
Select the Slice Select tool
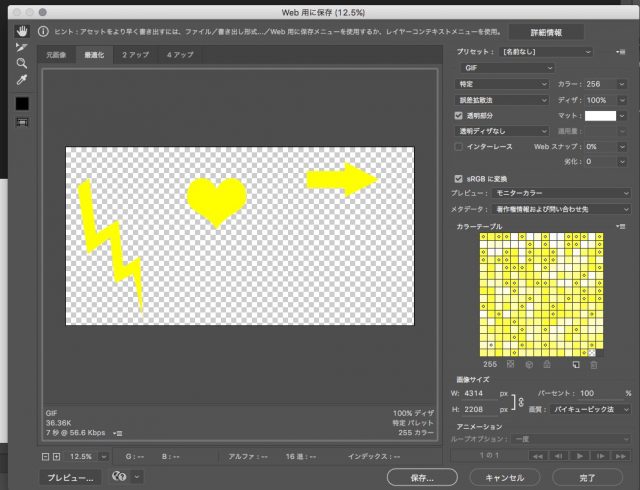pyautogui.click(x=21, y=47)
